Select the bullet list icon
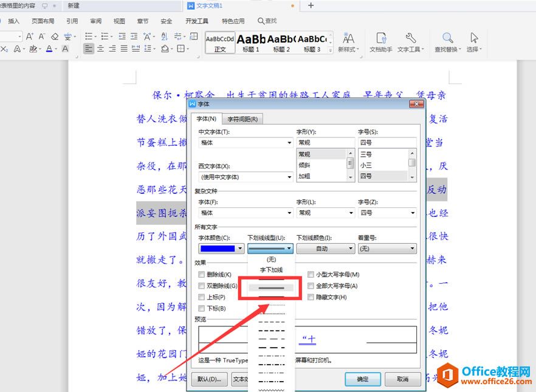The image size is (536, 392). (89, 36)
